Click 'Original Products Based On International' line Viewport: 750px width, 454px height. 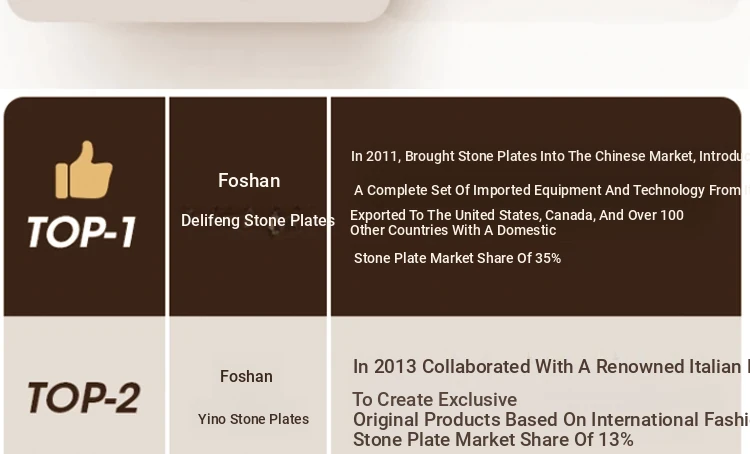click(550, 419)
